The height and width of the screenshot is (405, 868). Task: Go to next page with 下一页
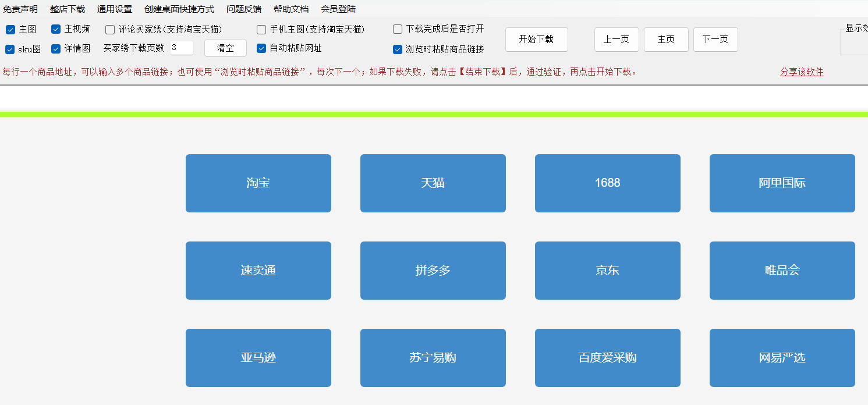tap(715, 40)
